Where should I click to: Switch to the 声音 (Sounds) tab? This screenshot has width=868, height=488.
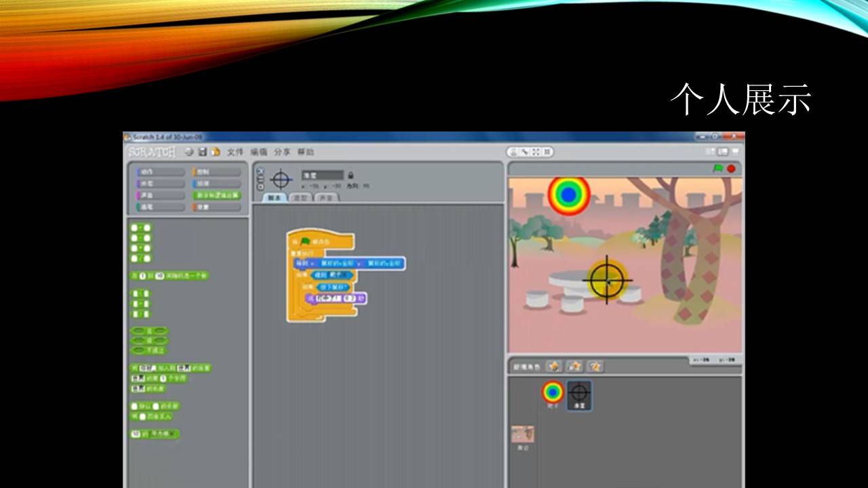click(326, 198)
